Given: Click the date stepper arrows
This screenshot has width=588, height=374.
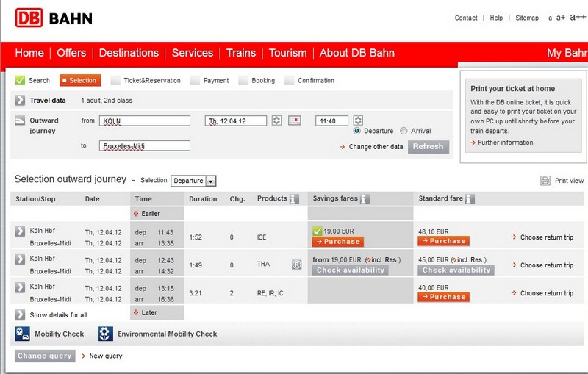Looking at the screenshot, I should click(277, 121).
